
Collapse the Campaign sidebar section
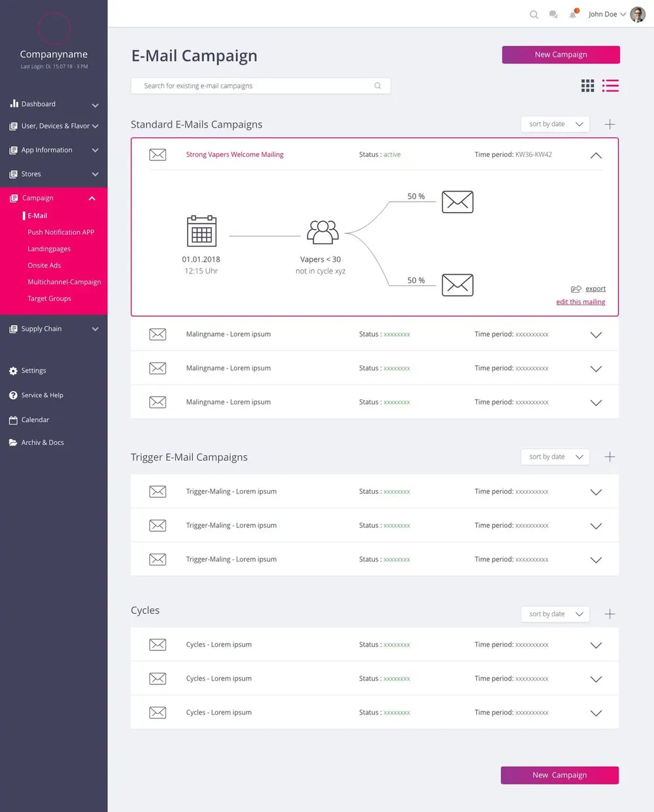[x=92, y=198]
